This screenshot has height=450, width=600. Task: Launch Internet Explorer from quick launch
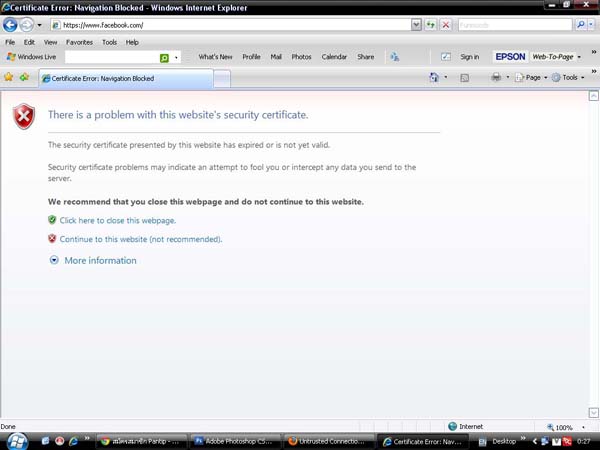tap(73, 441)
